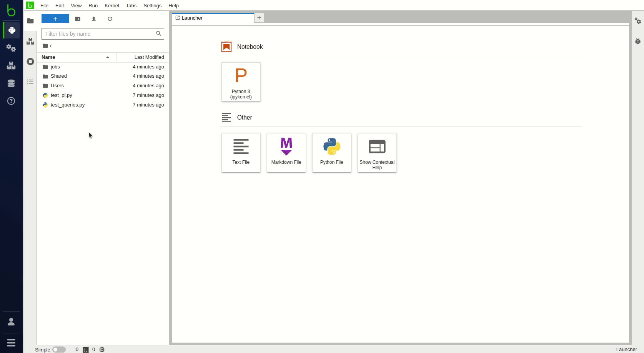
Task: Open the Kernel menu
Action: pyautogui.click(x=111, y=6)
